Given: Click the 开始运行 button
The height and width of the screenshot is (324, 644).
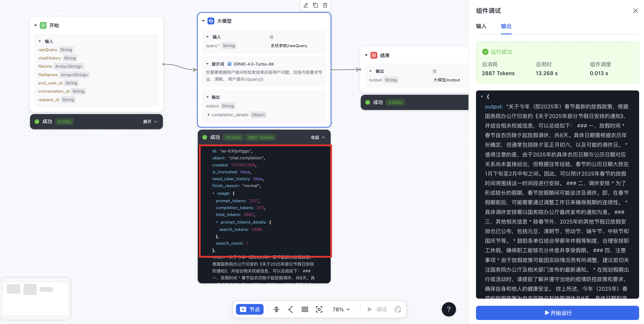Looking at the screenshot, I should (557, 313).
